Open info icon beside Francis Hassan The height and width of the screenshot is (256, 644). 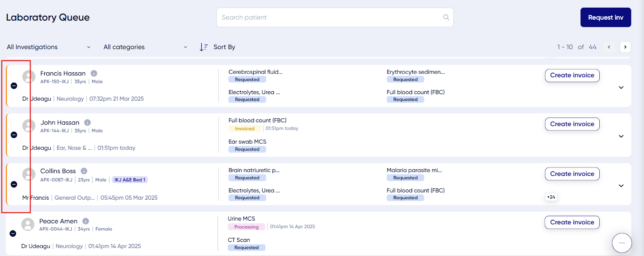[x=94, y=73]
